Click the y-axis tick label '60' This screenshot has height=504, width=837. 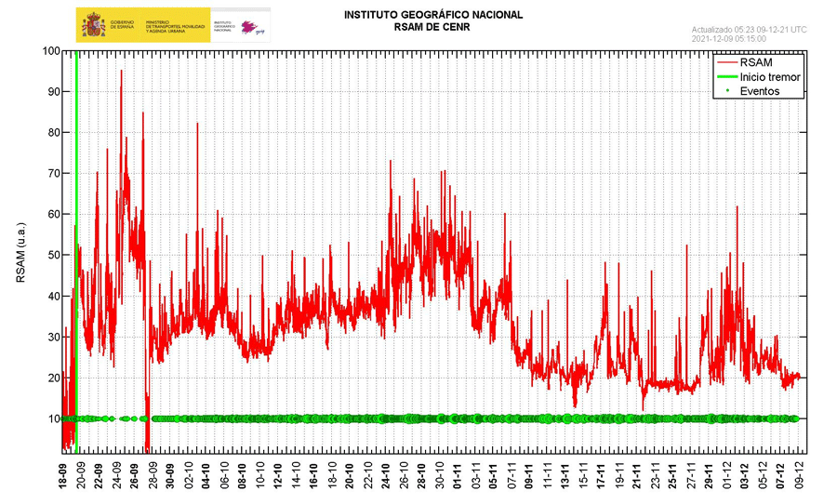tap(54, 214)
